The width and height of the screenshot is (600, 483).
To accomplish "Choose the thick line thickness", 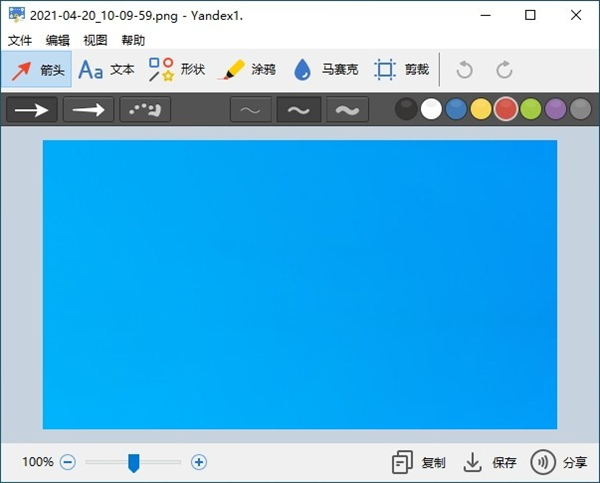I will click(347, 110).
